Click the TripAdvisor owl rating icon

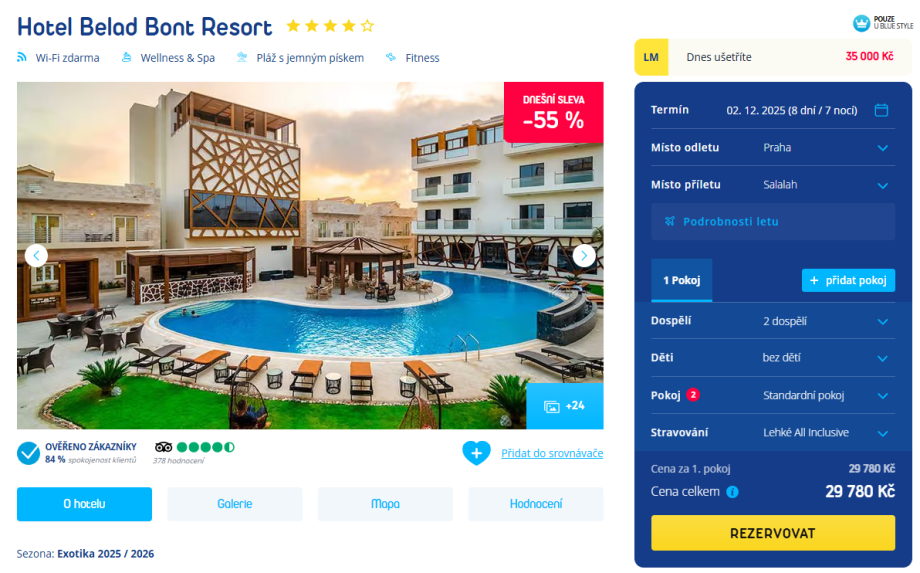163,447
